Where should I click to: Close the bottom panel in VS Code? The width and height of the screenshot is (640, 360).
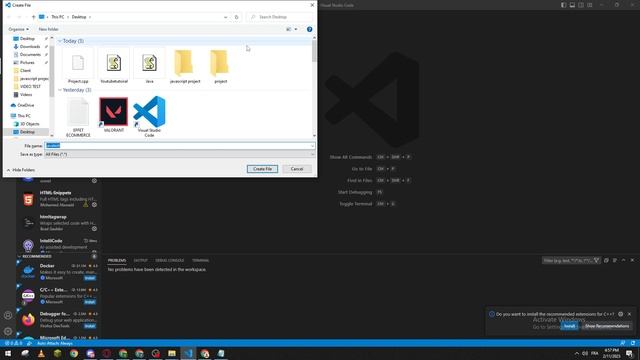[x=632, y=260]
